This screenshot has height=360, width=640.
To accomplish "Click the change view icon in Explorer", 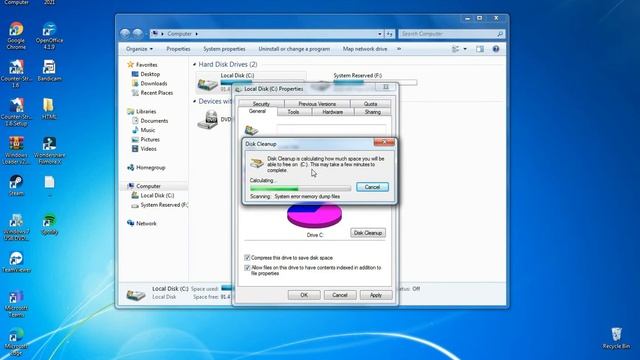I will click(x=456, y=49).
